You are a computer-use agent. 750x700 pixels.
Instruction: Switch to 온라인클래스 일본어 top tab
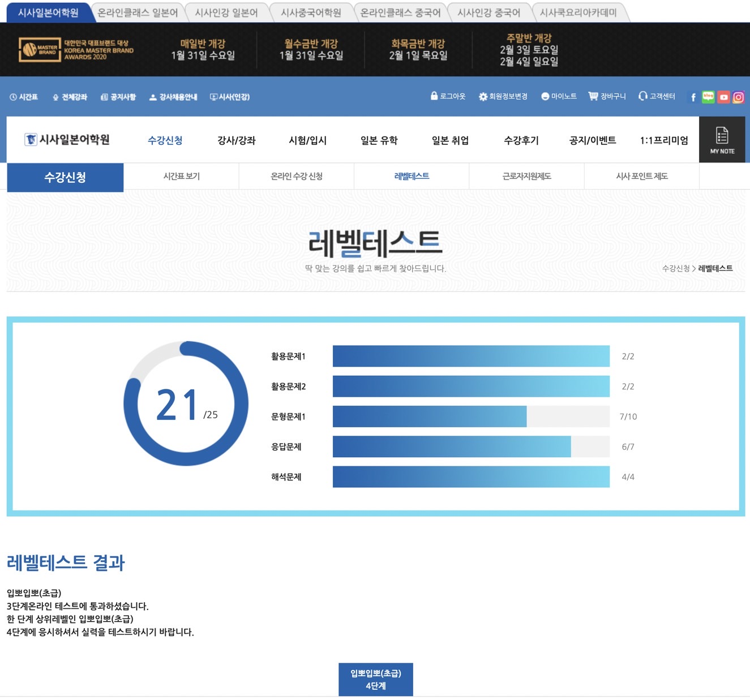pyautogui.click(x=138, y=12)
